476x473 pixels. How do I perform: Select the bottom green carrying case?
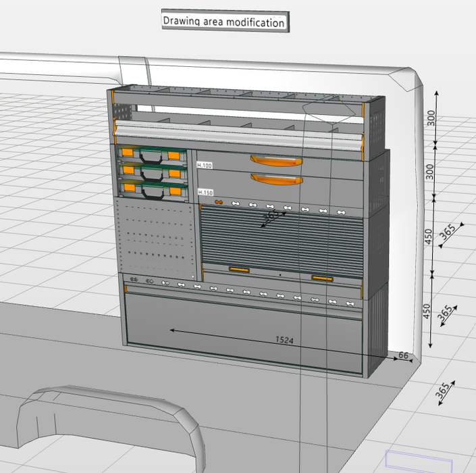click(152, 189)
